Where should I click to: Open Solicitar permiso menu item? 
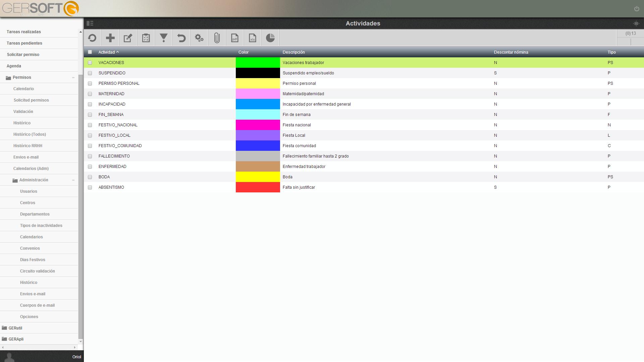tap(23, 55)
